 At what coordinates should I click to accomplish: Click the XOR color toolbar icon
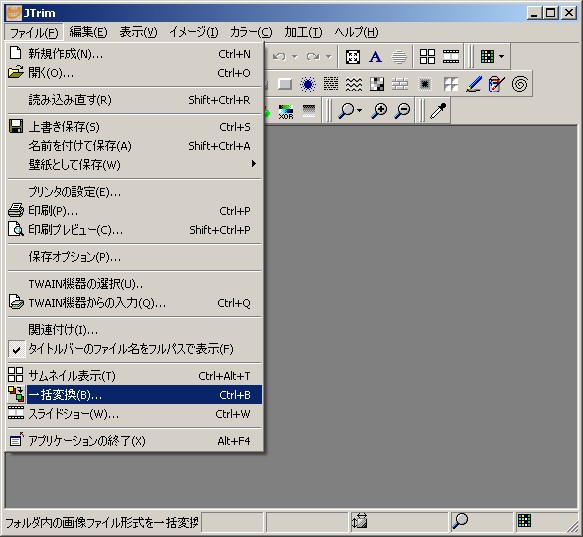tap(286, 111)
